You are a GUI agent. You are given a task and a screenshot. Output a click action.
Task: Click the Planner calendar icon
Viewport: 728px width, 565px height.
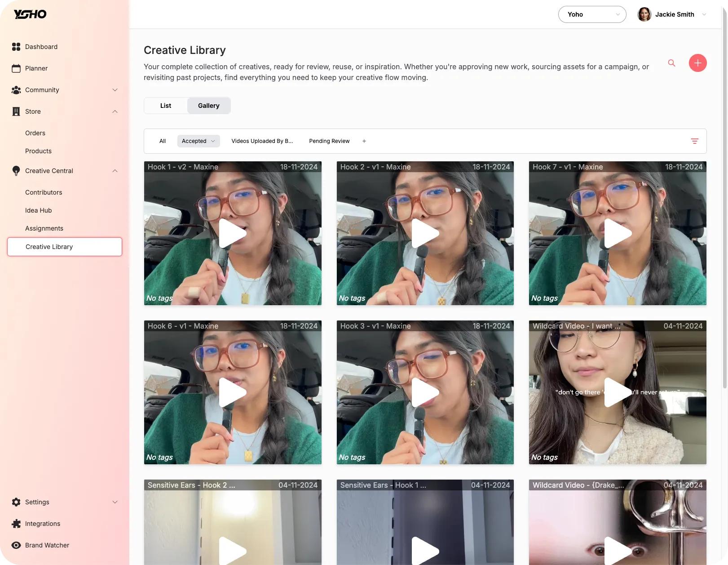click(16, 68)
